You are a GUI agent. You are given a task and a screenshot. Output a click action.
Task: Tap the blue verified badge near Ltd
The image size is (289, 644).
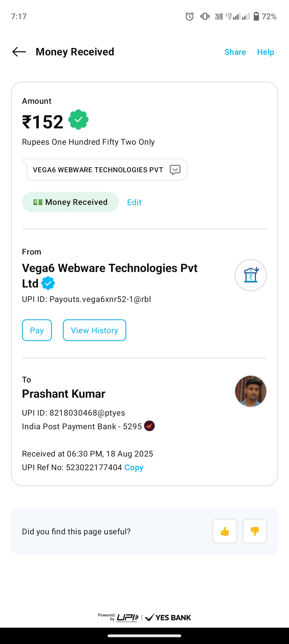pos(48,283)
